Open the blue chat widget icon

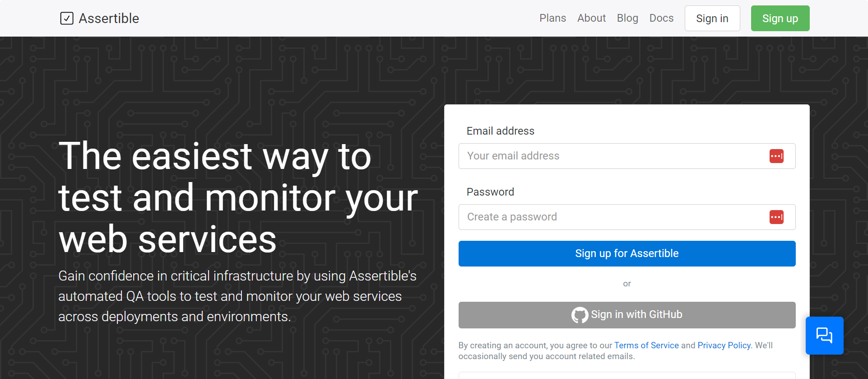click(x=824, y=336)
